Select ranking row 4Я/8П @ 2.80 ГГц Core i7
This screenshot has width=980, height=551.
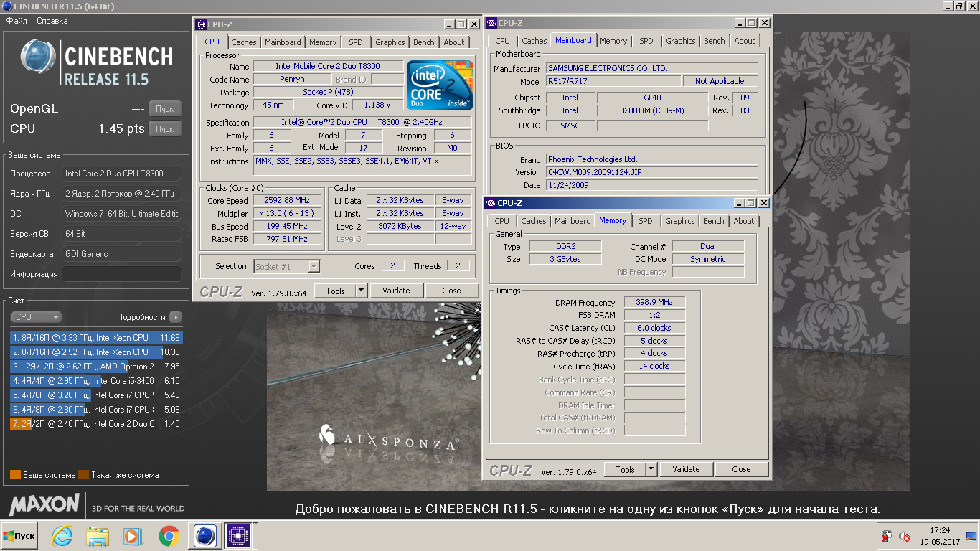96,410
